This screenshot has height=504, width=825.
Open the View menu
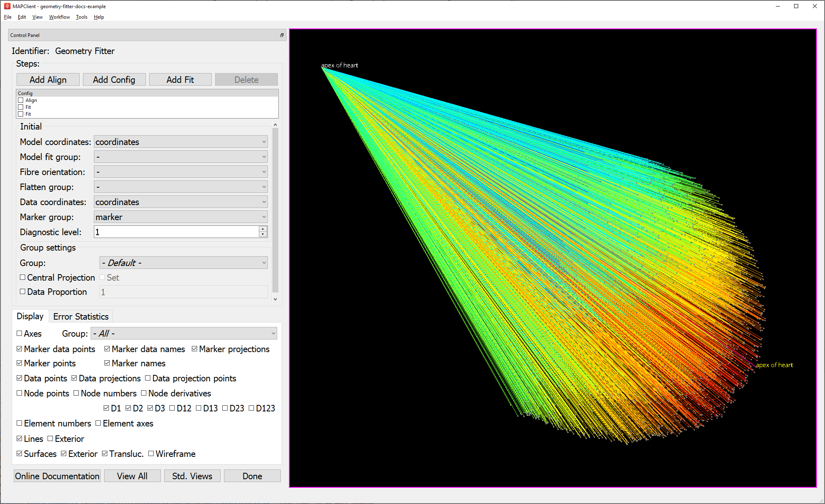click(x=37, y=17)
